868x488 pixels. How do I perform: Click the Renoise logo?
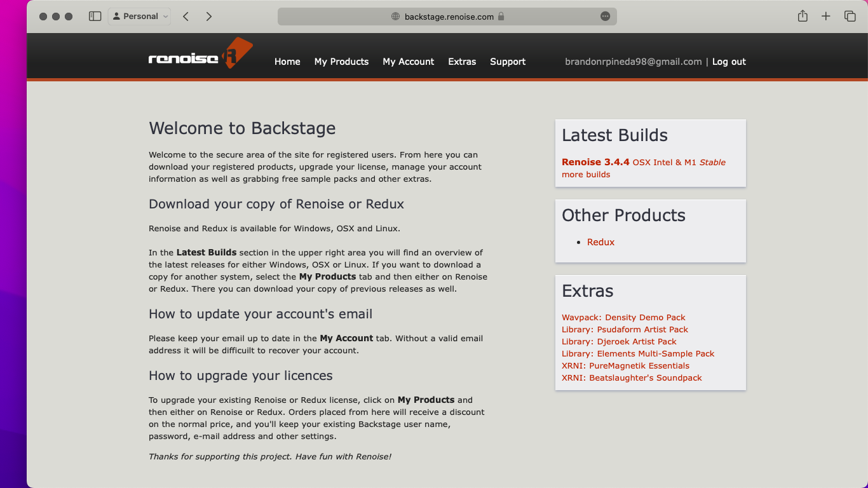click(201, 53)
